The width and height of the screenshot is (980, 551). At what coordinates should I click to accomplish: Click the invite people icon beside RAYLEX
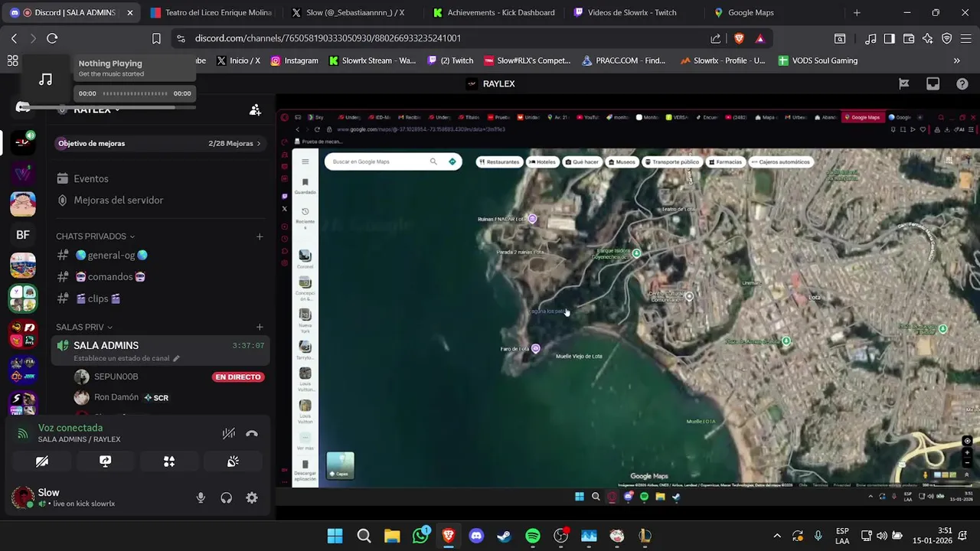(x=255, y=110)
